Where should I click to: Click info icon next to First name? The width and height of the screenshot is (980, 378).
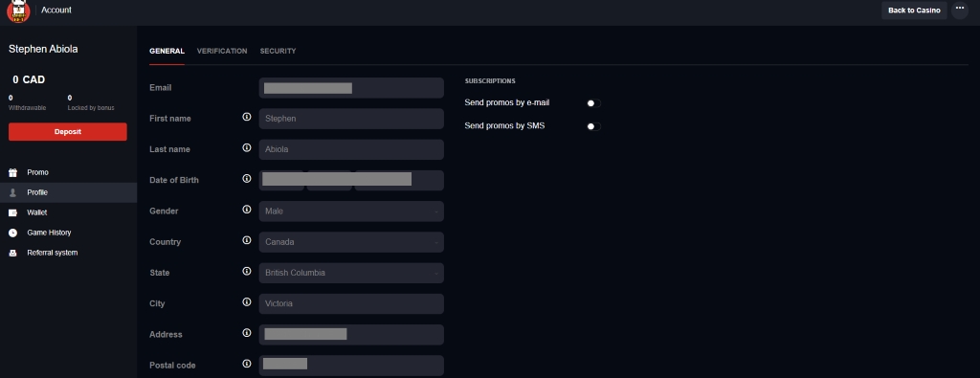pyautogui.click(x=246, y=117)
